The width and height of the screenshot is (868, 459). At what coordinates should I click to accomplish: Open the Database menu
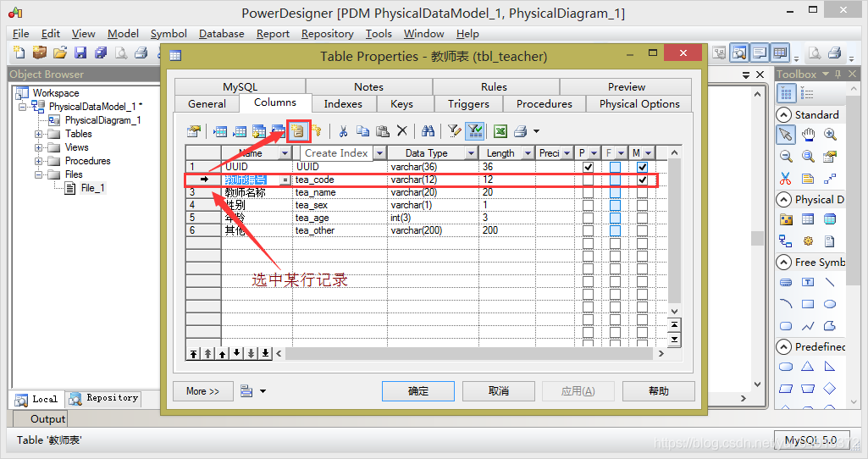pyautogui.click(x=221, y=34)
